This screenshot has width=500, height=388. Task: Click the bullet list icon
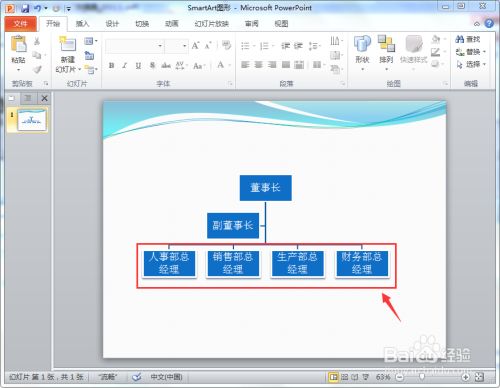click(245, 46)
